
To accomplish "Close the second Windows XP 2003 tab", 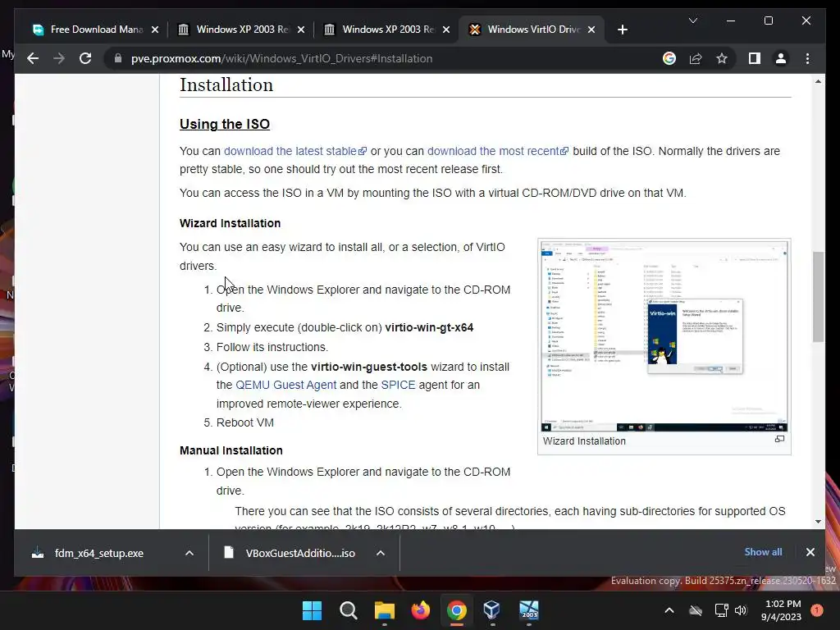I will [446, 30].
